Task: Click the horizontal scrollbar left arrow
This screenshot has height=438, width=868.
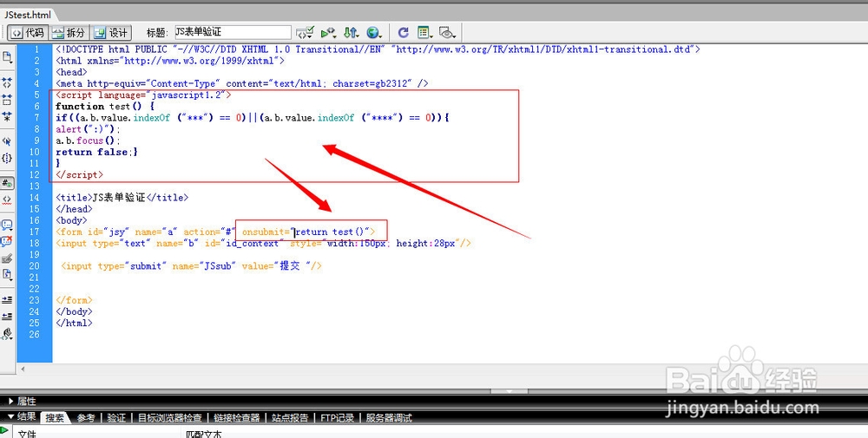Action: (x=23, y=369)
